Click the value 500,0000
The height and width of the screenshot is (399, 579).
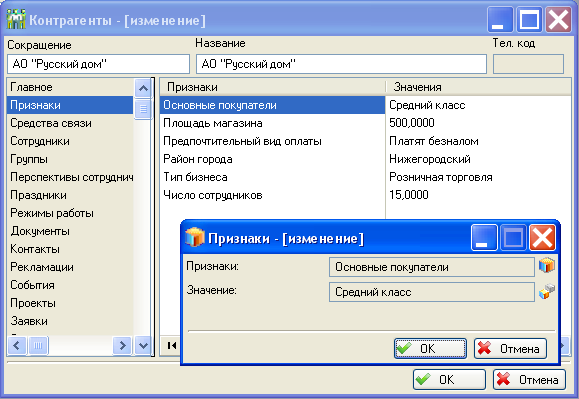click(x=412, y=123)
